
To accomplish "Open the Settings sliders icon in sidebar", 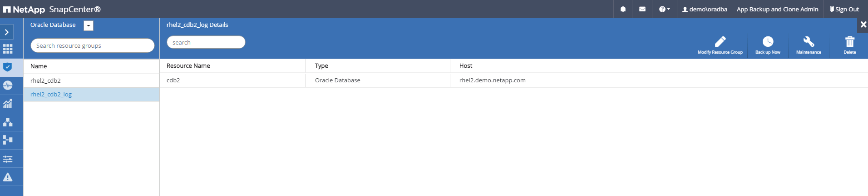I will [8, 159].
